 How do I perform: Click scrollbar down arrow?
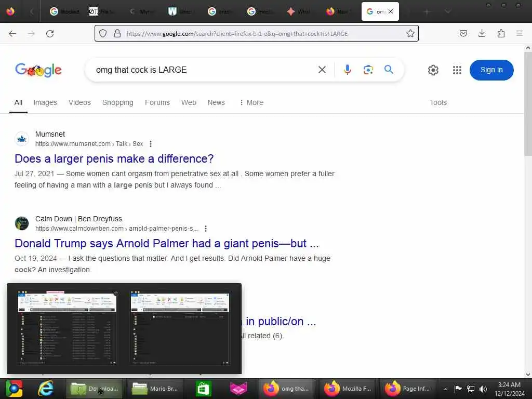528,374
